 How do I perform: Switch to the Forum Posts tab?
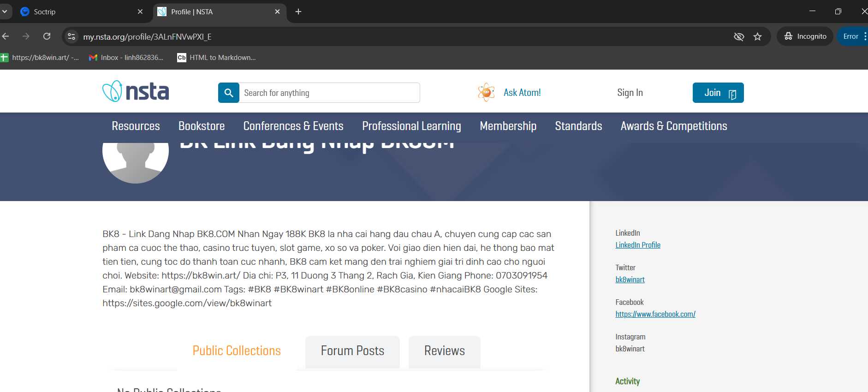352,351
